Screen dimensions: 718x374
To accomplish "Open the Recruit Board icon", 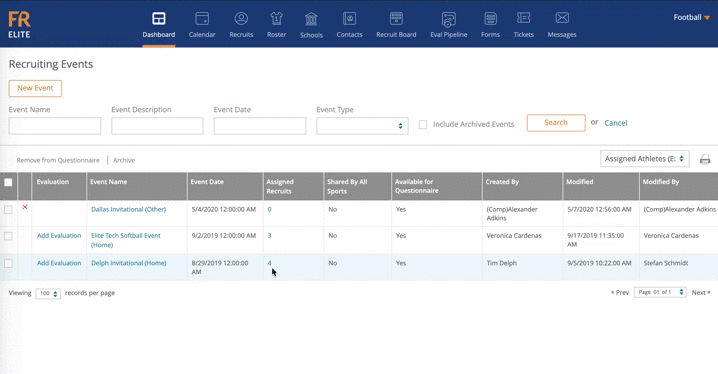I will click(x=396, y=19).
